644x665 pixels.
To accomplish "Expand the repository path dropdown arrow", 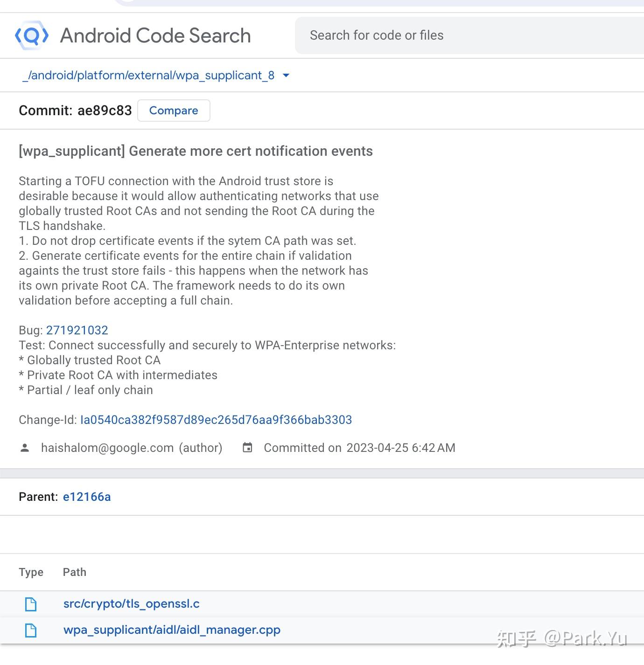I will (287, 75).
